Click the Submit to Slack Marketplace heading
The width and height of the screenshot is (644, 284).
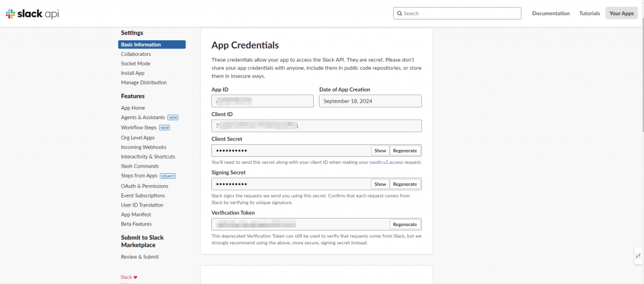[x=143, y=241]
